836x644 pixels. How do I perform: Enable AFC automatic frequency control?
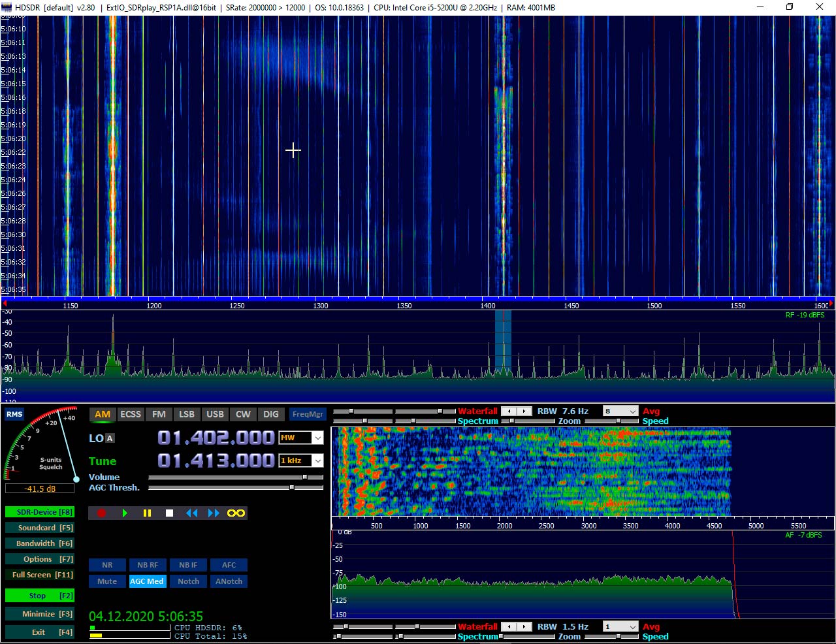point(229,565)
